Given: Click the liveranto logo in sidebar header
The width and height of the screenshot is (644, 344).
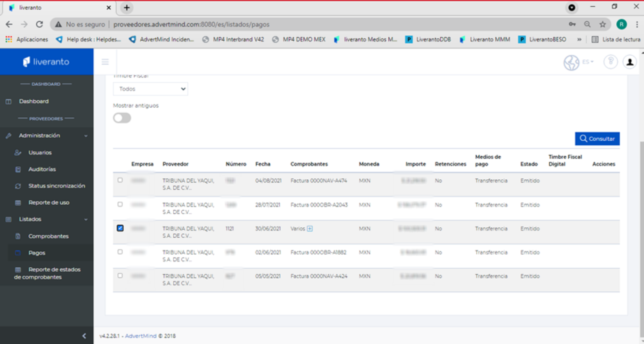Looking at the screenshot, I should pos(46,62).
